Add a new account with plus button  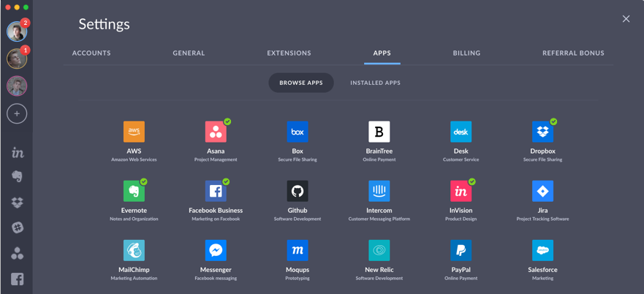[17, 114]
